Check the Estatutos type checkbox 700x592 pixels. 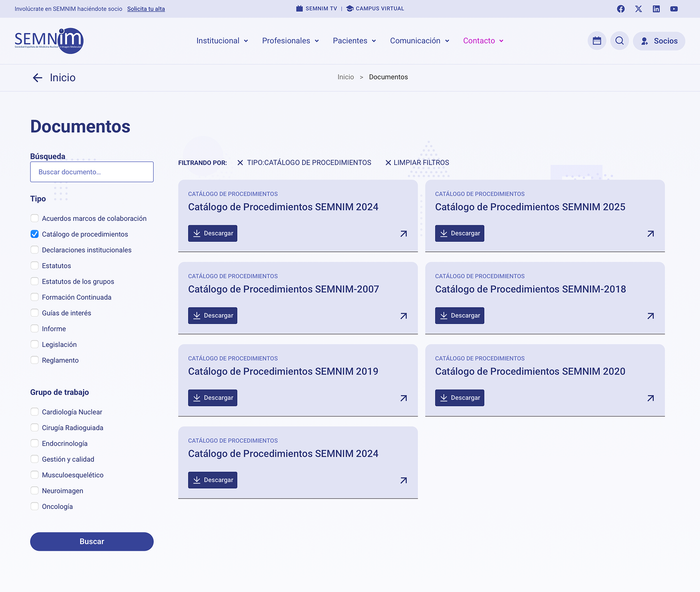35,266
